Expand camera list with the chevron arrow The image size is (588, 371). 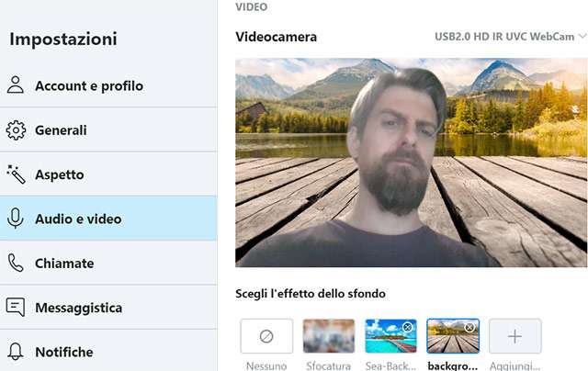pyautogui.click(x=582, y=37)
